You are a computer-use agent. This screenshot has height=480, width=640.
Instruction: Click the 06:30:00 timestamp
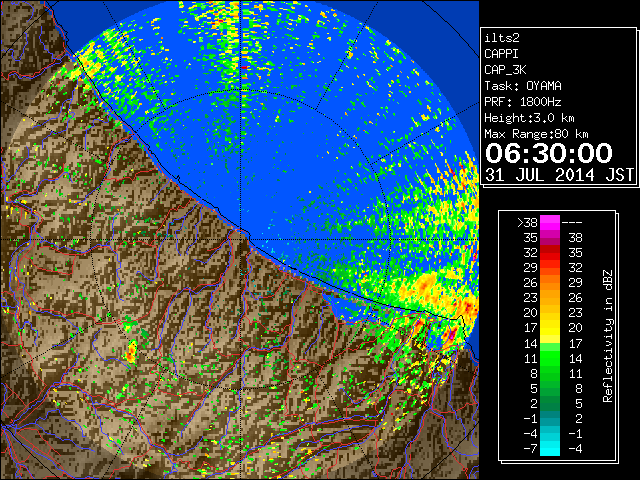coord(549,153)
